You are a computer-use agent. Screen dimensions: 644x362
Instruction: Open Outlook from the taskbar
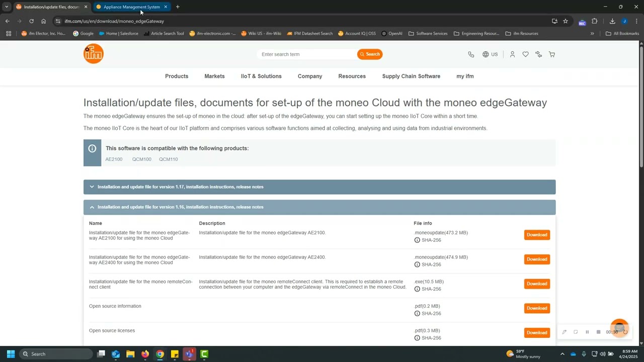click(116, 354)
